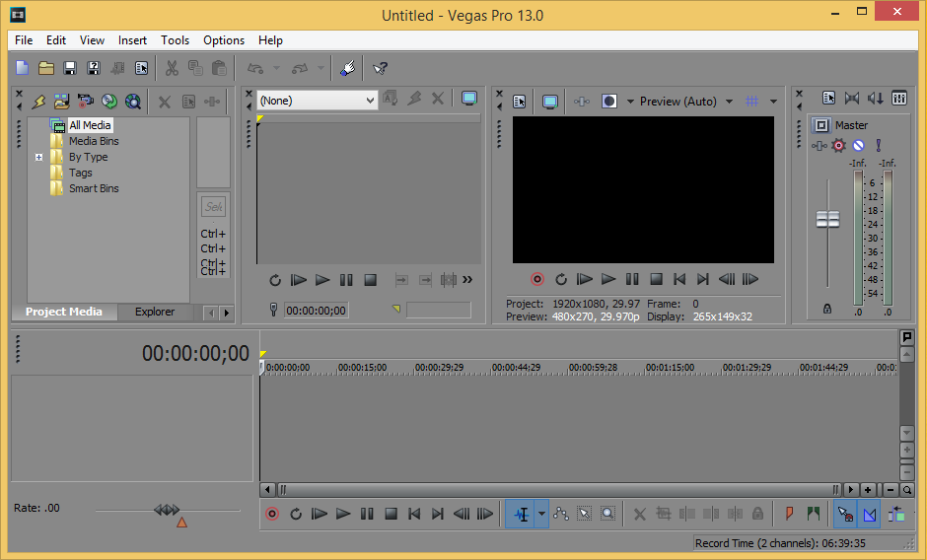The height and width of the screenshot is (560, 927).
Task: Open the trimmer (None) media dropdown
Action: pyautogui.click(x=317, y=101)
